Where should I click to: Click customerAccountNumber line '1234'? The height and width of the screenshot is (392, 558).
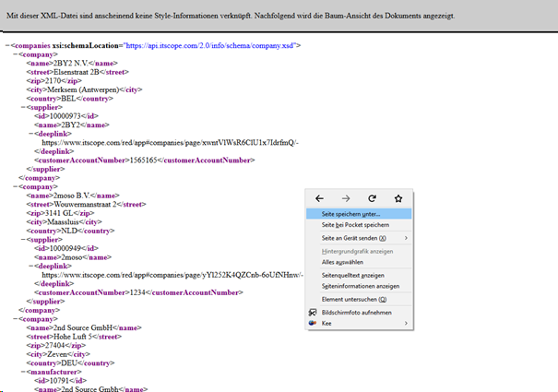(x=138, y=292)
